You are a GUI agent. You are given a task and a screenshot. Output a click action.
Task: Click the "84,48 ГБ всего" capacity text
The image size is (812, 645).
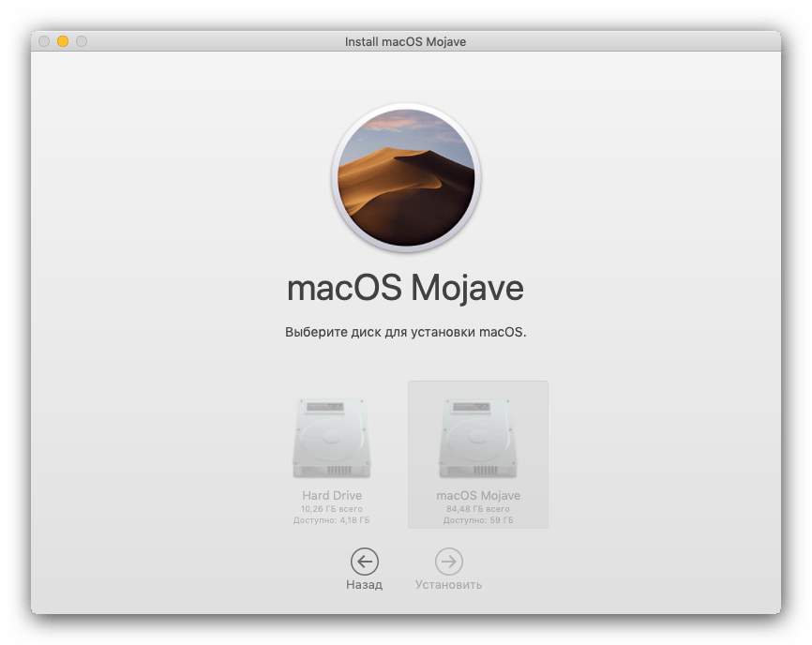tap(478, 508)
